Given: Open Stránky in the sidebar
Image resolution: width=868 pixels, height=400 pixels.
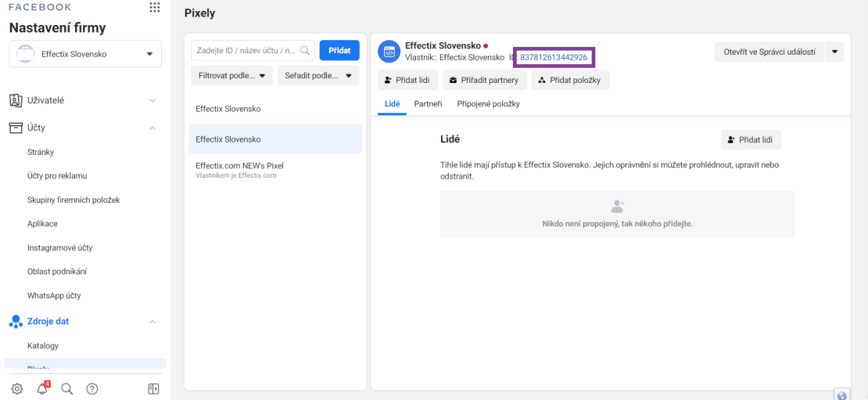Looking at the screenshot, I should click(41, 152).
